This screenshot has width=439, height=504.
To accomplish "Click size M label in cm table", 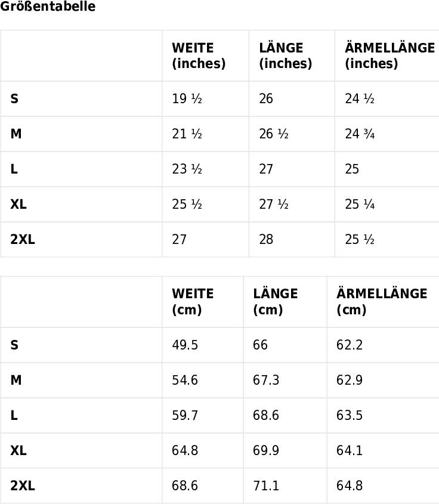I will point(16,381).
